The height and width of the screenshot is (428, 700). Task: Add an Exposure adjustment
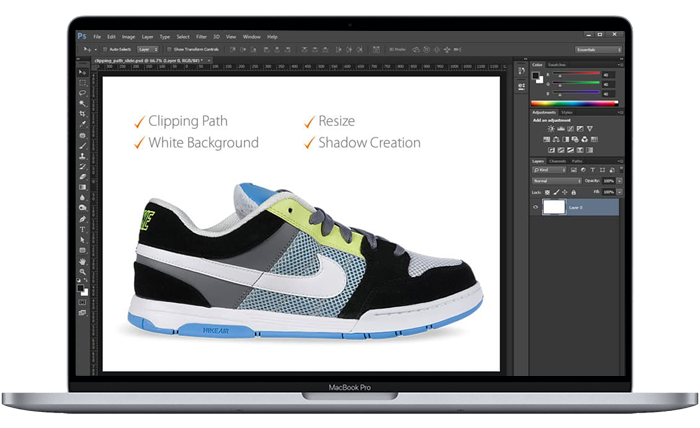[x=580, y=129]
